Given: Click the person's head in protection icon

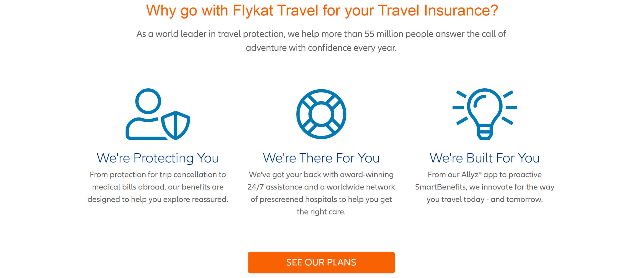Looking at the screenshot, I should tap(148, 101).
